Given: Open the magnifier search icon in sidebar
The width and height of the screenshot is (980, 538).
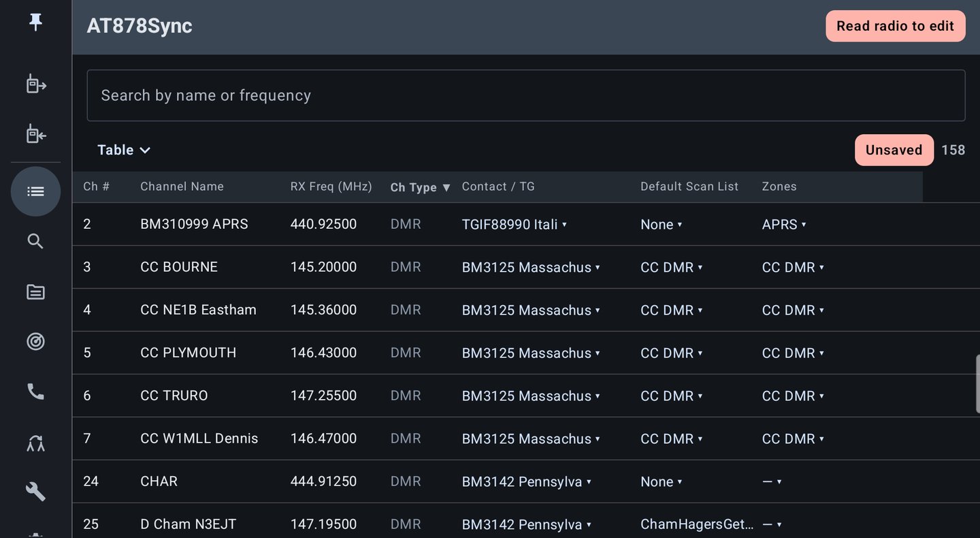Looking at the screenshot, I should [35, 241].
